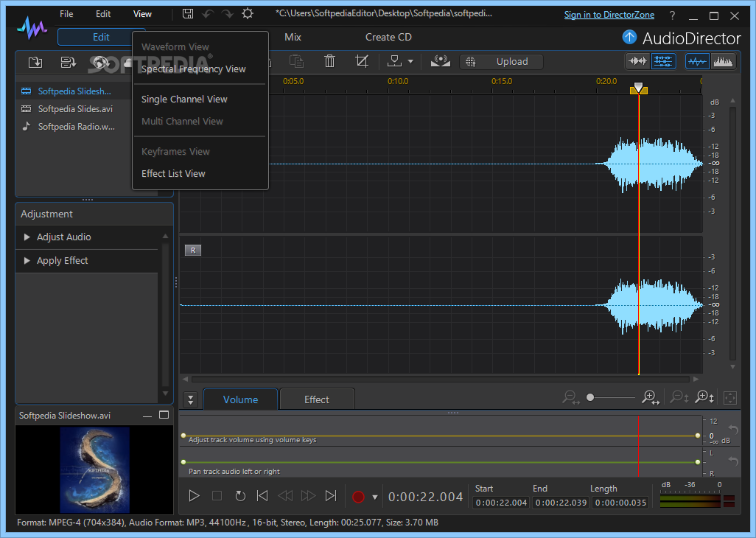Reset the pan track keys
756x538 pixels.
733,461
